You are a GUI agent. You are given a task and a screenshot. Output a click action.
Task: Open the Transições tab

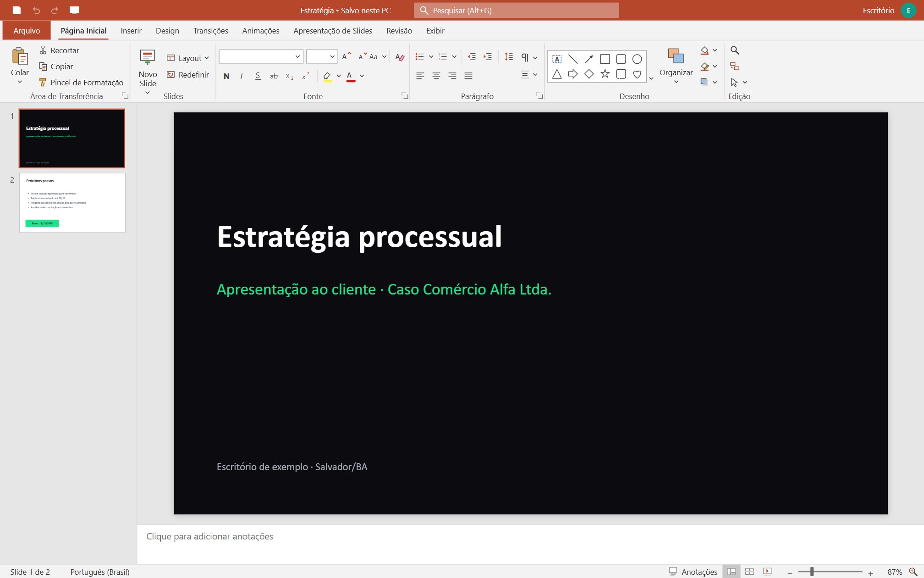211,31
